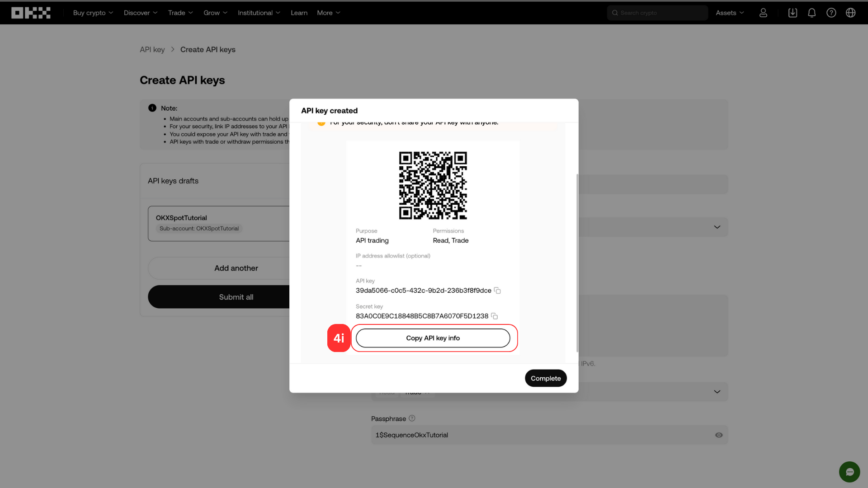Go to the Learn page
868x488 pixels.
coord(299,13)
